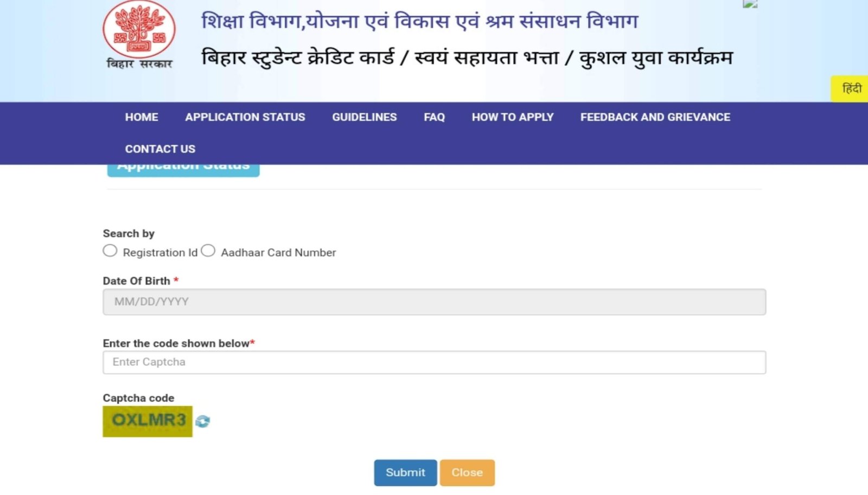Open the HOME menu item

pos(141,117)
